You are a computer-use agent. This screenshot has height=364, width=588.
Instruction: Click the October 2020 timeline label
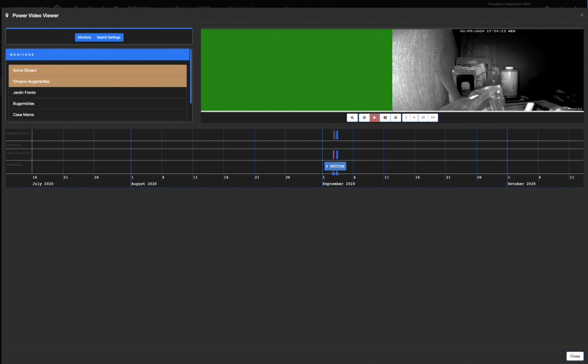[521, 183]
